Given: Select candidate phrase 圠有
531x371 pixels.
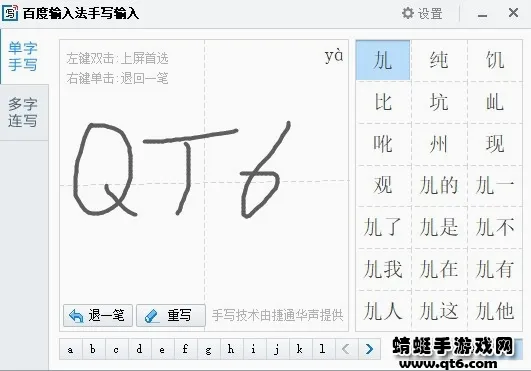Looking at the screenshot, I should point(495,269).
